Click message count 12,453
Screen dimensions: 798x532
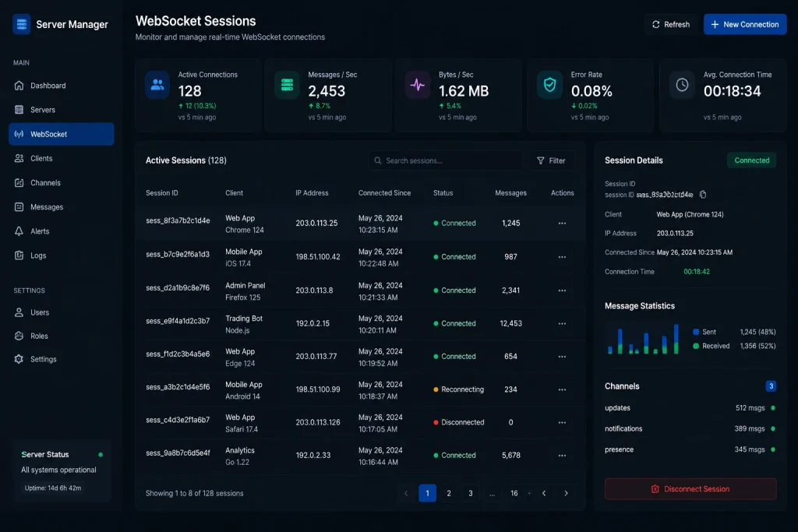(510, 323)
